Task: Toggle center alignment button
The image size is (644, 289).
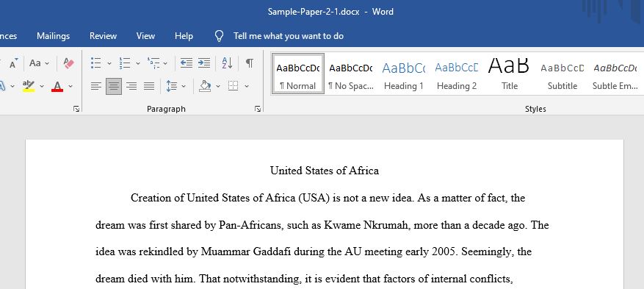Action: coord(114,86)
